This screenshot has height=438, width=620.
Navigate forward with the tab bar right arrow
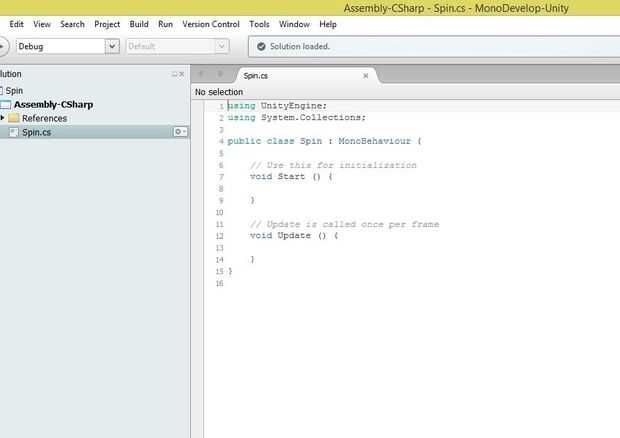pyautogui.click(x=220, y=74)
